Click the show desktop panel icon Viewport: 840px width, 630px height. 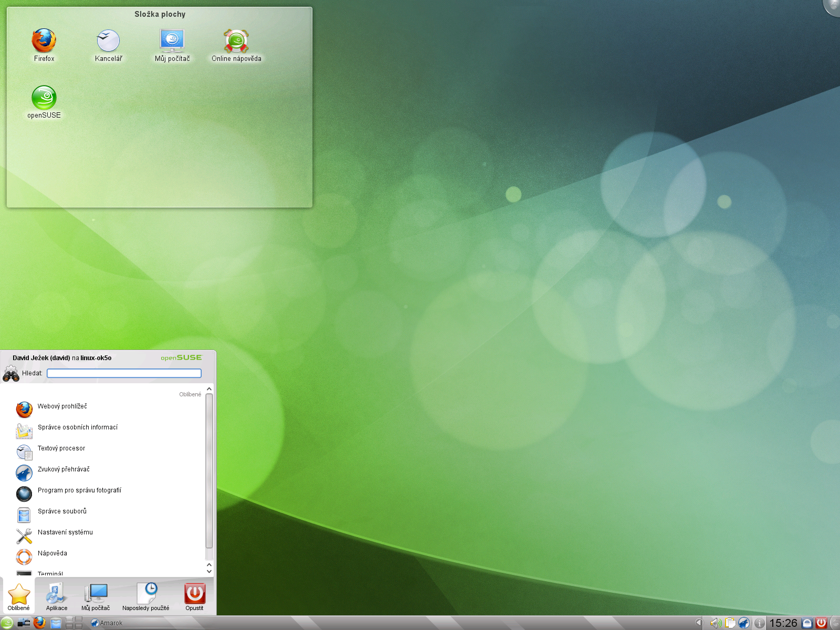[x=24, y=623]
